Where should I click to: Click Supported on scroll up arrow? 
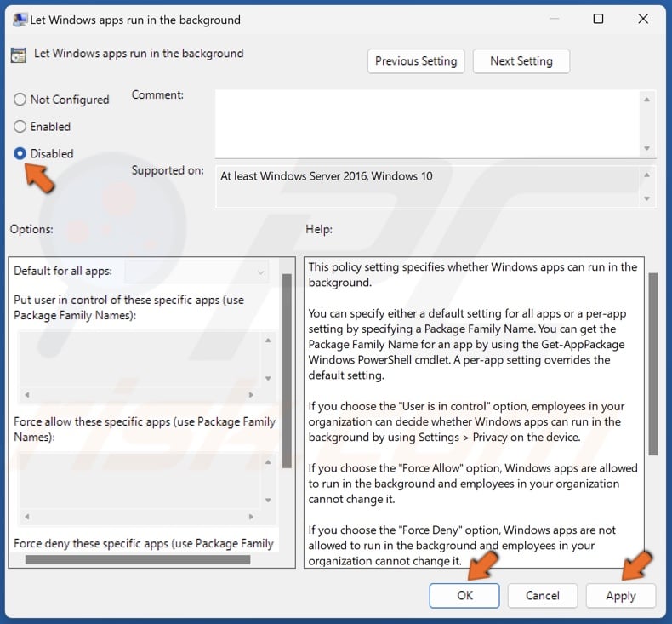(x=646, y=175)
